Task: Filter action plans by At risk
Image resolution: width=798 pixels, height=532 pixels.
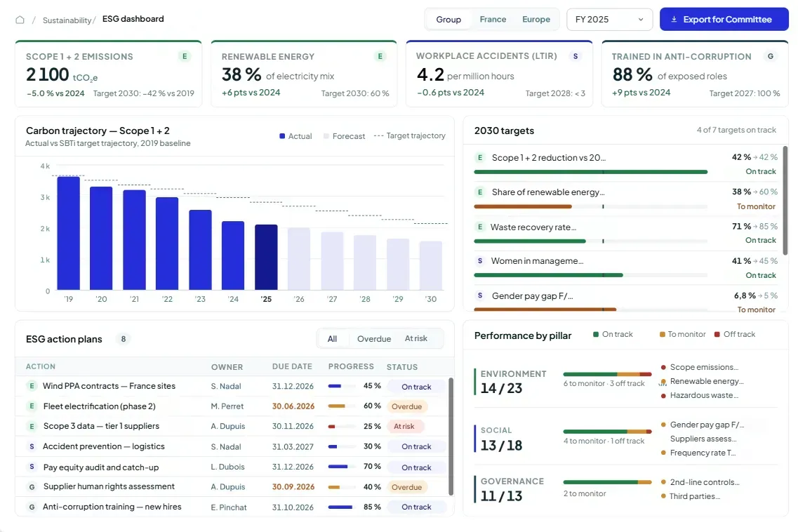Action: [415, 338]
